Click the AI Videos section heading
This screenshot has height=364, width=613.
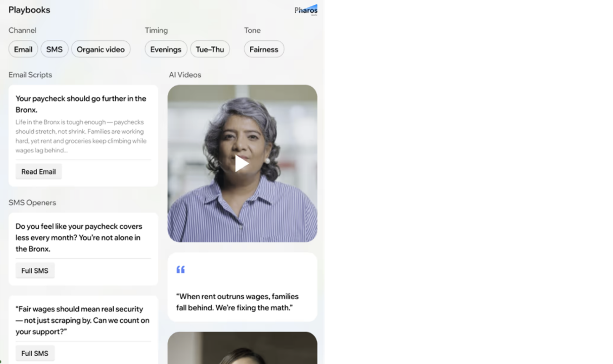click(x=185, y=75)
